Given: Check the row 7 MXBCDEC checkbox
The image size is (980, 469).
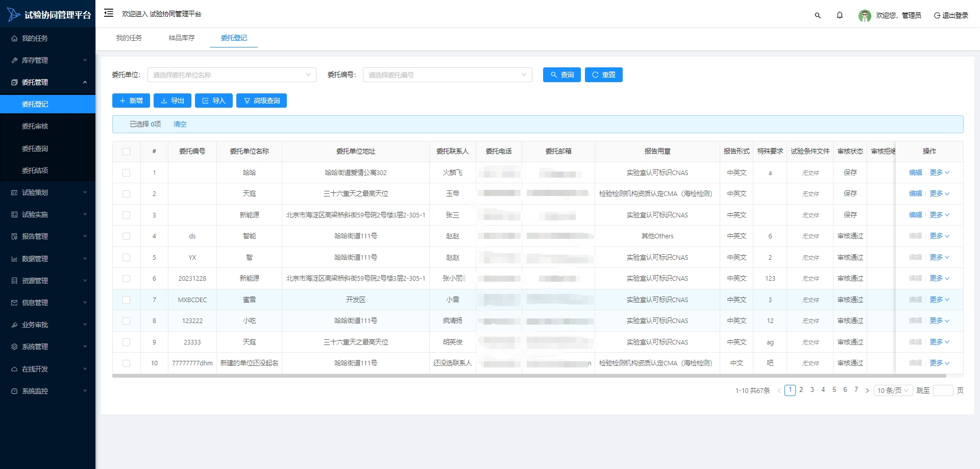Looking at the screenshot, I should 126,300.
